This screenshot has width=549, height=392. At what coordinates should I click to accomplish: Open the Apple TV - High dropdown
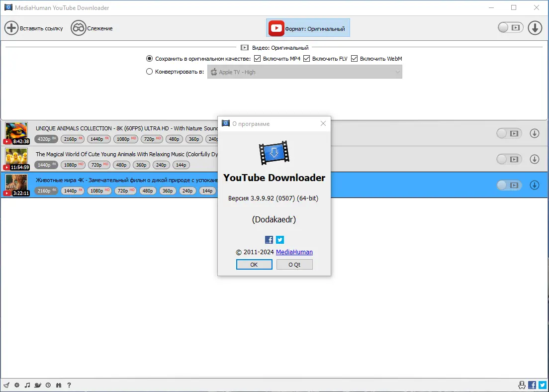point(305,72)
